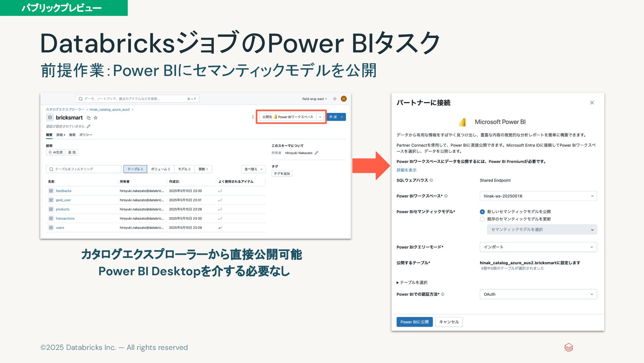The width and height of the screenshot is (644, 363).
Task: Click the AI生成 description button
Action: (x=56, y=152)
